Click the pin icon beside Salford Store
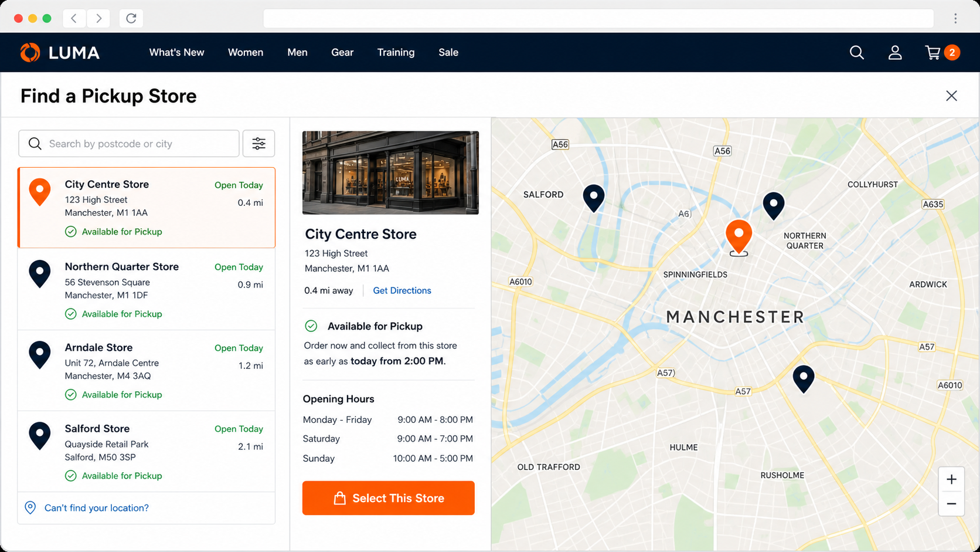 point(40,436)
